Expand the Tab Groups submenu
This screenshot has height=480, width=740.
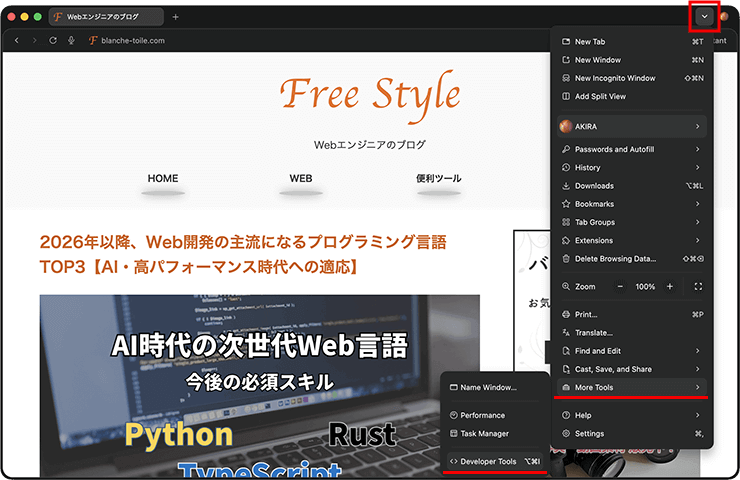pos(632,222)
